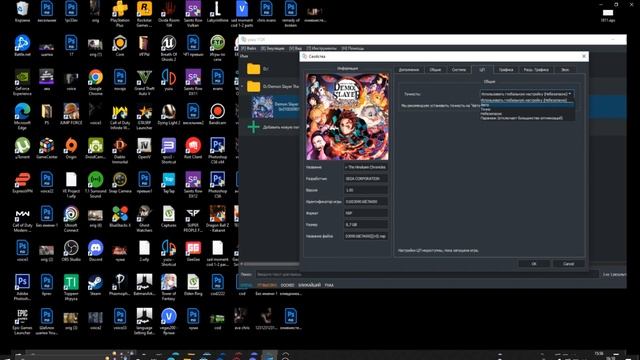Viewport: 640px width, 360px height.
Task: Launch the PlayStation Plus desktop shortcut
Action: tap(120, 14)
